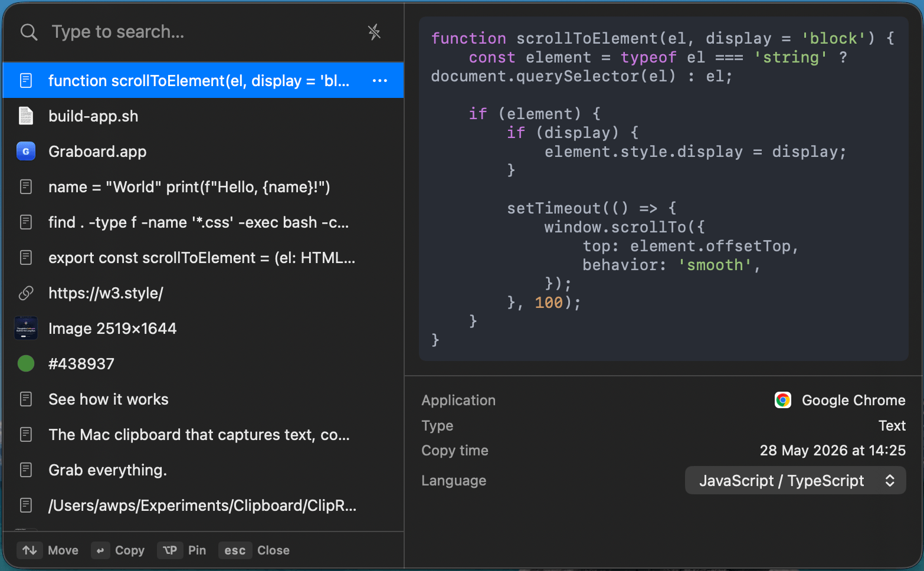Click the green #438937 color swatch
This screenshot has height=571, width=924.
26,364
